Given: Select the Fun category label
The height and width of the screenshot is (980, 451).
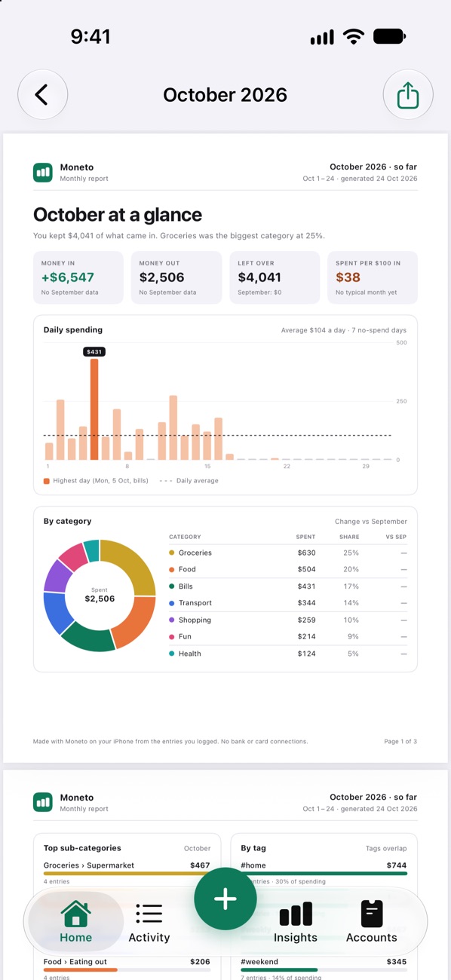Looking at the screenshot, I should [x=185, y=637].
